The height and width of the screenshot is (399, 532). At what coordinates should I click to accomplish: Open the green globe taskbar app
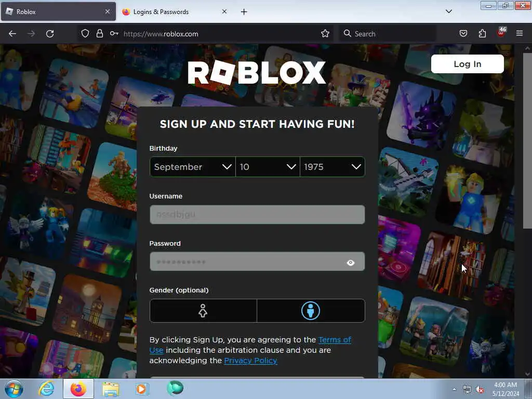point(175,388)
